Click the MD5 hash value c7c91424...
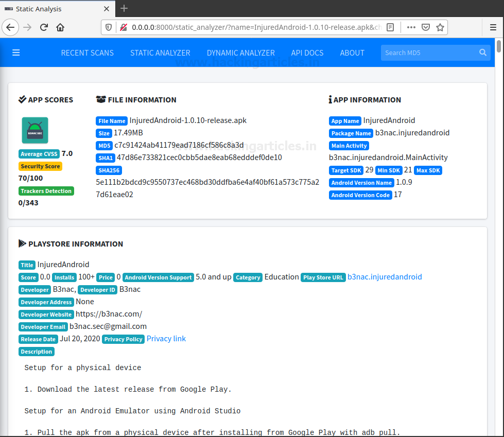The height and width of the screenshot is (437, 504). tap(179, 145)
